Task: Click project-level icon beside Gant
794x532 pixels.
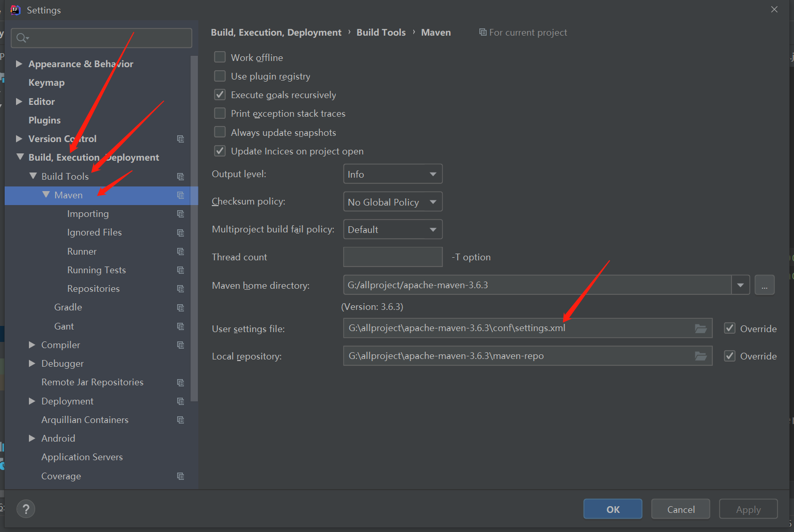Action: point(180,326)
